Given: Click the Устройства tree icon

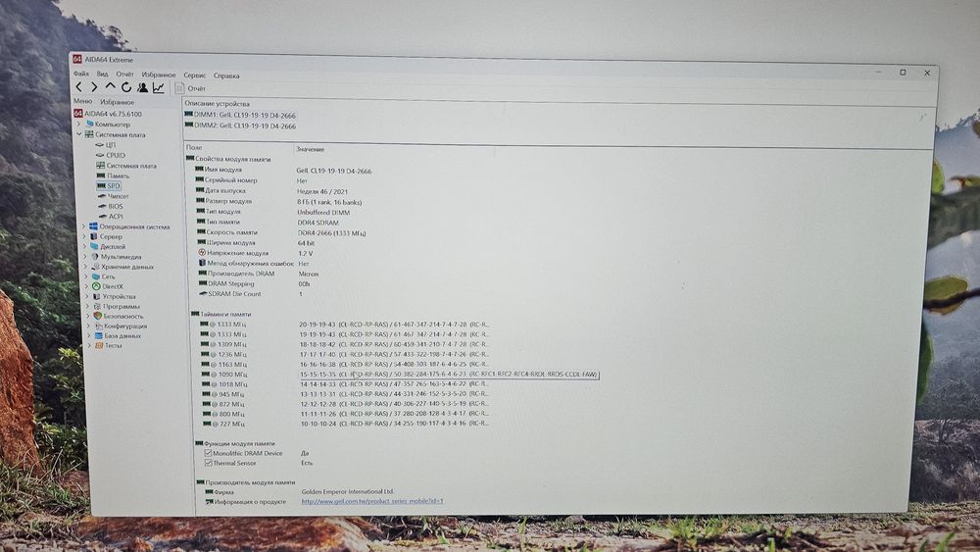Looking at the screenshot, I should [x=97, y=296].
